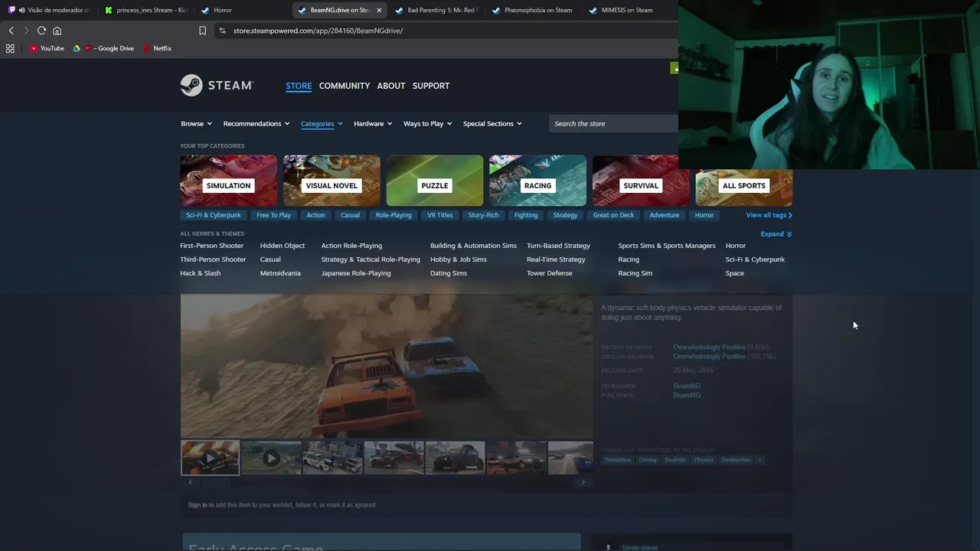The width and height of the screenshot is (980, 551).
Task: Open Space genre link
Action: [x=734, y=273]
